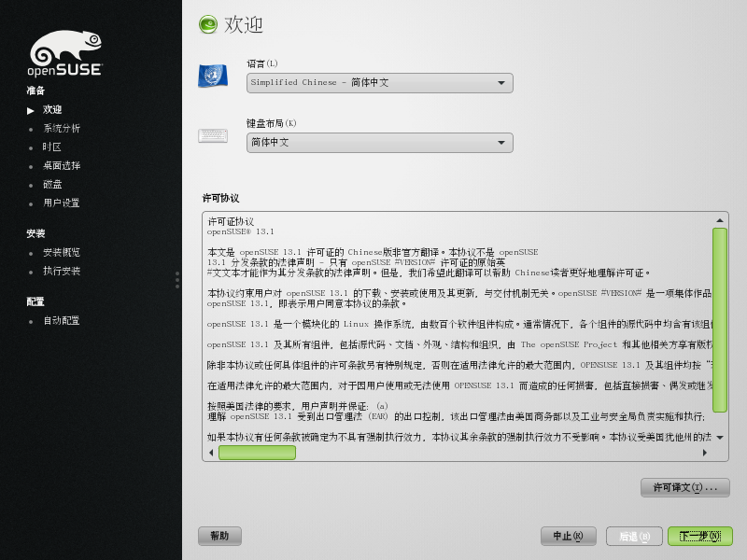Click the keyboard layout icon

pyautogui.click(x=213, y=135)
